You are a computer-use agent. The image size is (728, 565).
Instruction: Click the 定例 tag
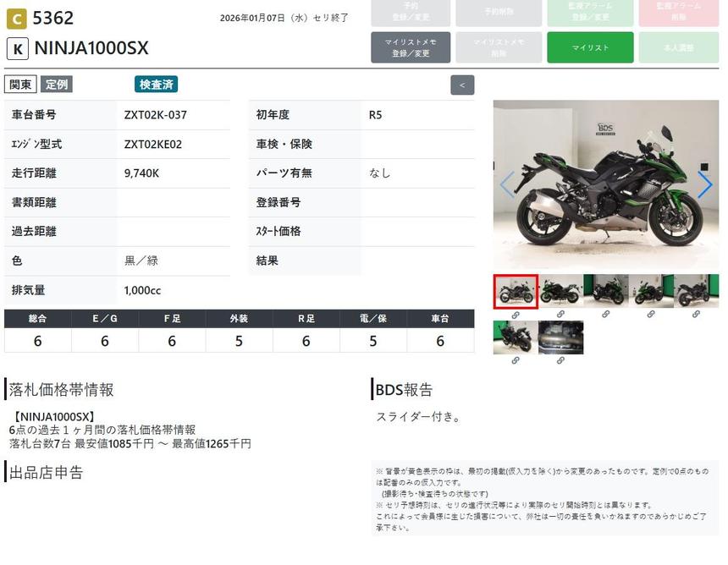coord(57,85)
